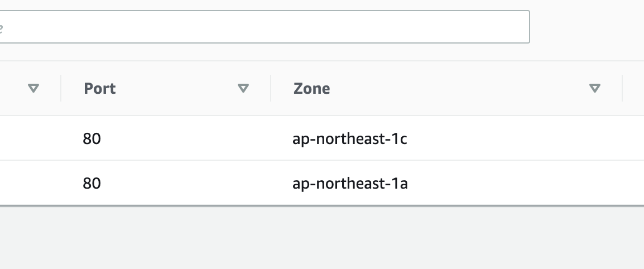Click port 80 in the ap-northeast-1a row
The width and height of the screenshot is (644, 269).
point(92,183)
